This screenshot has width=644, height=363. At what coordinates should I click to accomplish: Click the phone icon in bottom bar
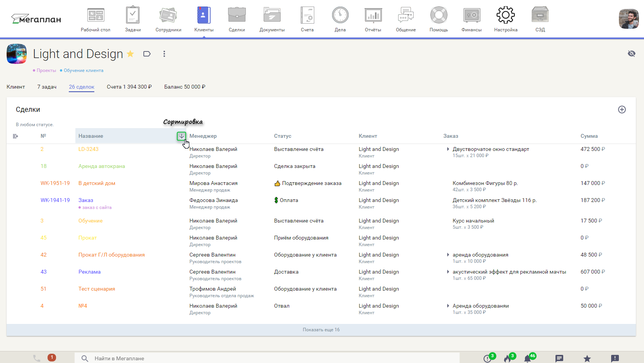click(x=37, y=358)
